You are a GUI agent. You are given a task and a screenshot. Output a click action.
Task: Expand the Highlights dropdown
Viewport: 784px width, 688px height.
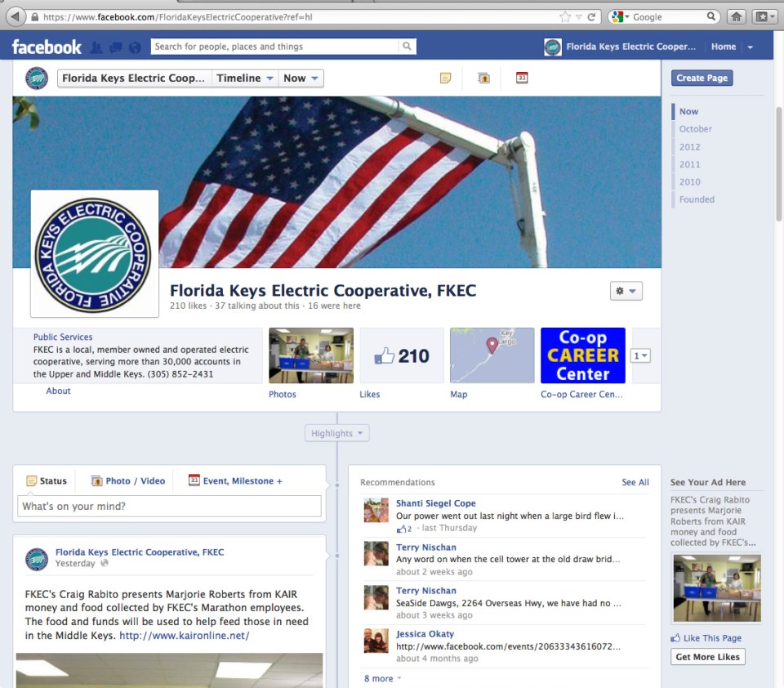tap(336, 433)
